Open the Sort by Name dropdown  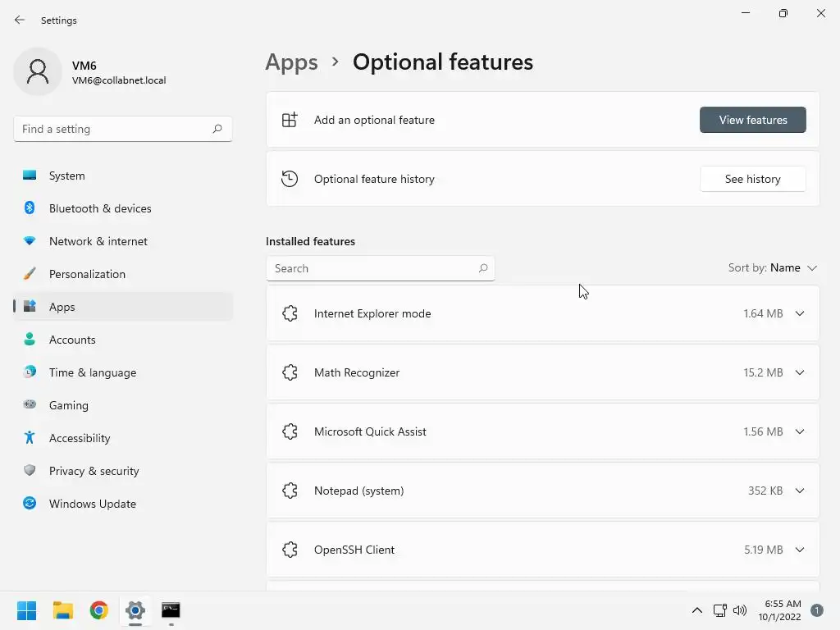click(x=773, y=268)
